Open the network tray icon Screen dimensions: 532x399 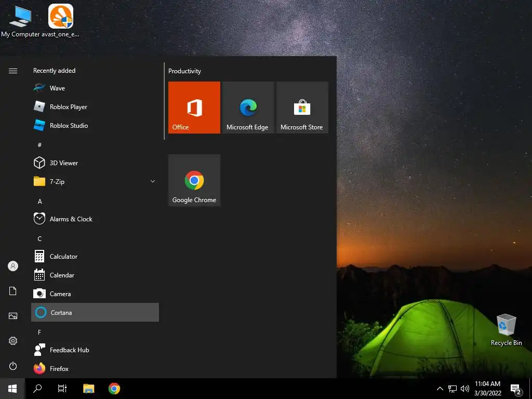pos(453,389)
